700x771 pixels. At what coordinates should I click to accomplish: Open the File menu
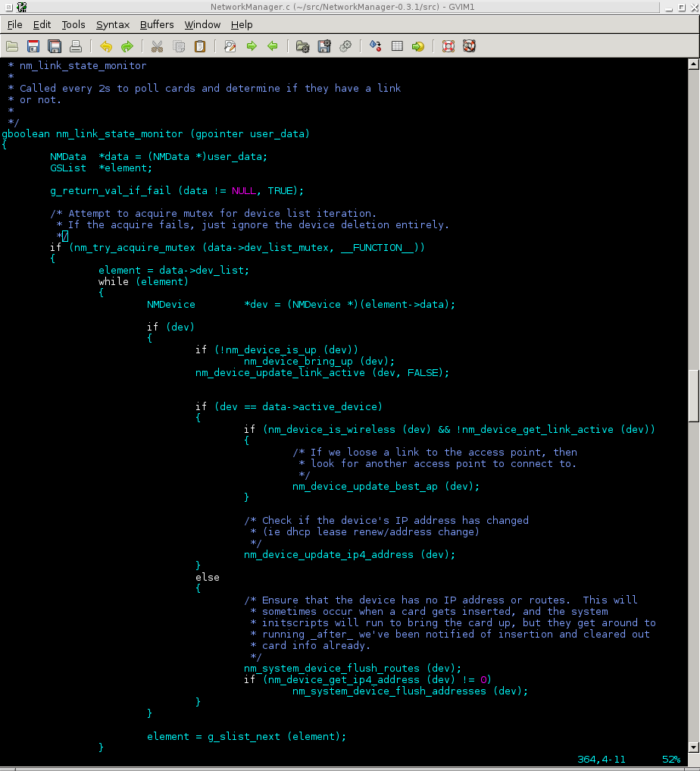click(x=14, y=24)
